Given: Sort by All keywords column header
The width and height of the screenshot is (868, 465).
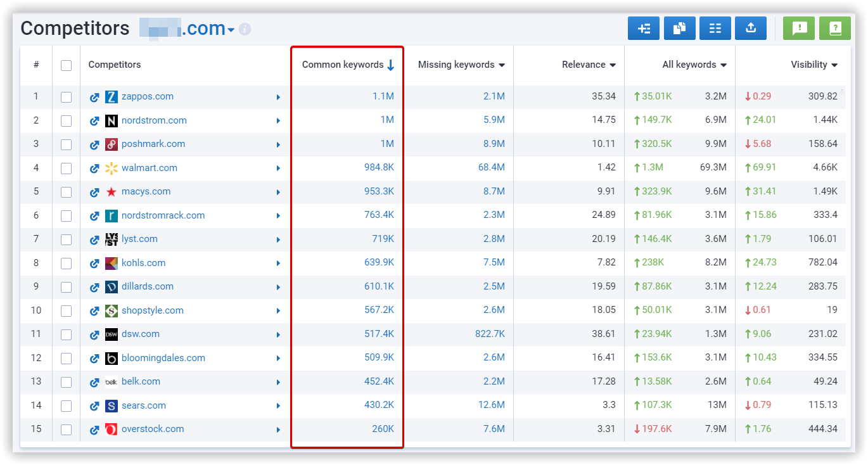Looking at the screenshot, I should pyautogui.click(x=694, y=65).
